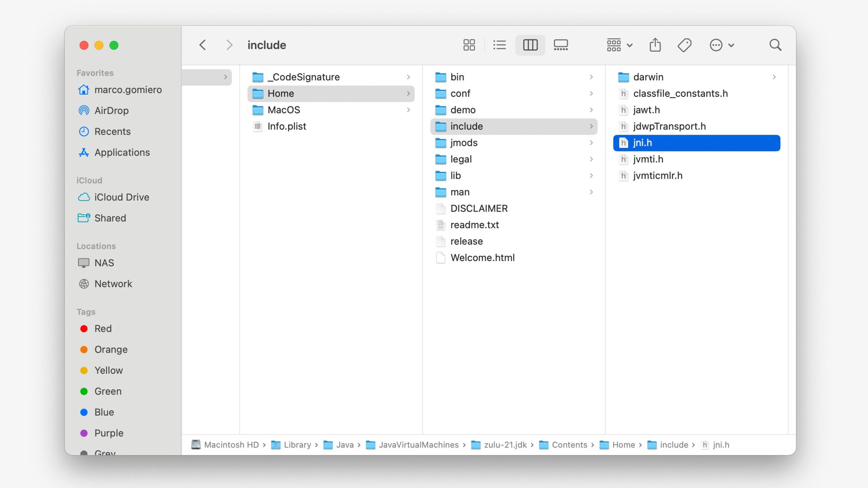The width and height of the screenshot is (868, 488).
Task: Open the jmods folder
Action: click(463, 143)
